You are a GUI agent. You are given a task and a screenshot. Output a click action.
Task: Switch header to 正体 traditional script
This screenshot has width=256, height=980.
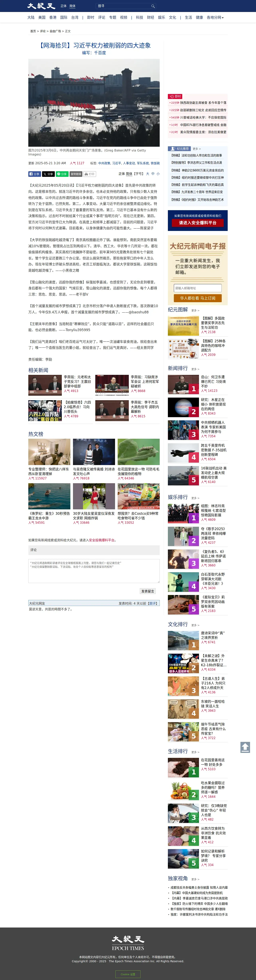tap(63, 6)
